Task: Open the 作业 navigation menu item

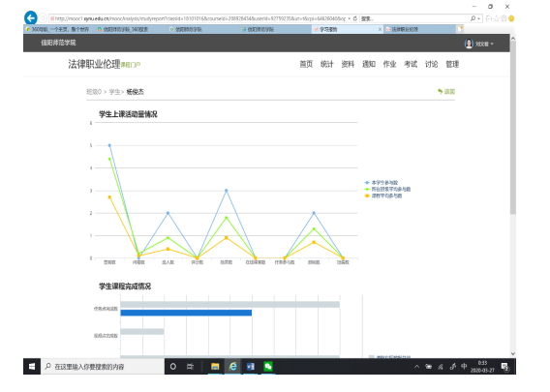Action: pyautogui.click(x=389, y=64)
